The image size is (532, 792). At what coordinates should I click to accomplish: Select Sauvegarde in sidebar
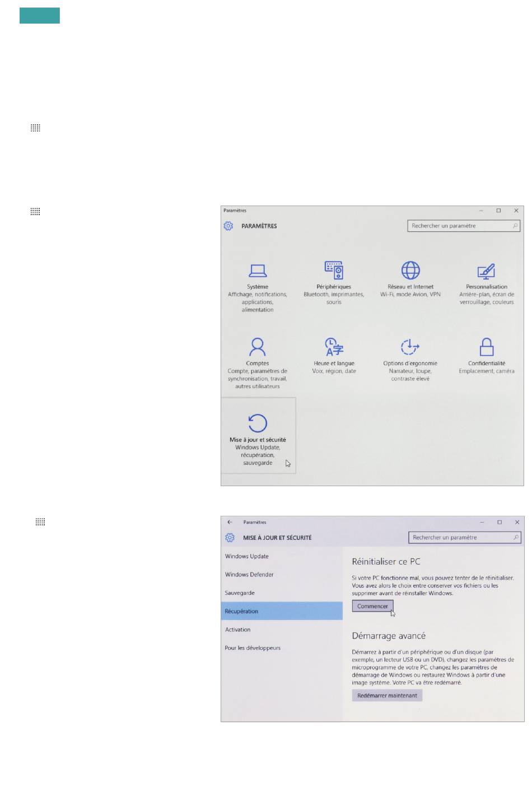pyautogui.click(x=240, y=593)
